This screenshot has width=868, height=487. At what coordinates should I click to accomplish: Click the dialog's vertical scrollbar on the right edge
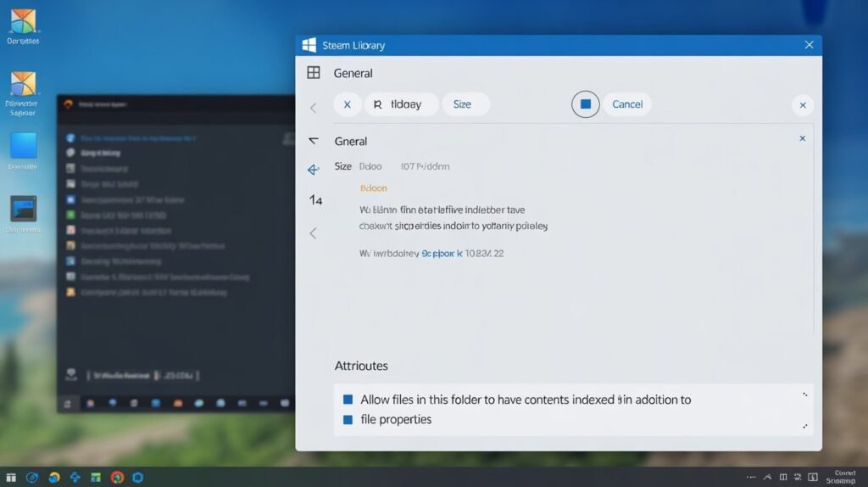(x=813, y=229)
